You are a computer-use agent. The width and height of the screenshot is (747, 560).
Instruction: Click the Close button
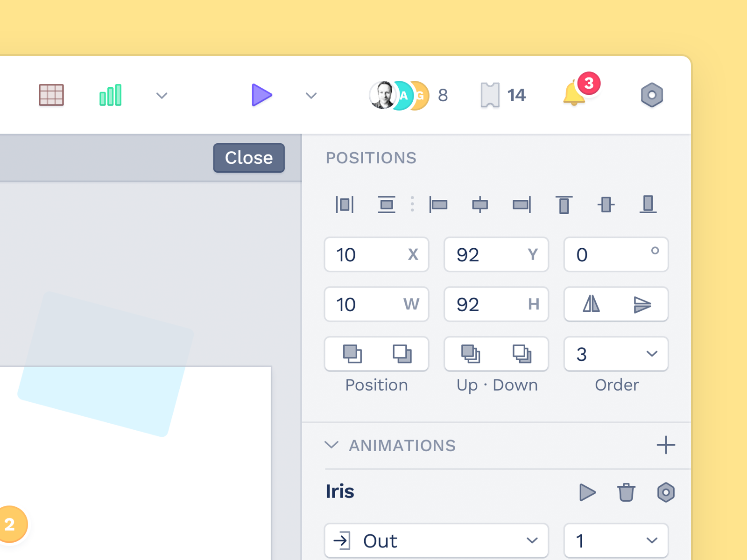point(249,158)
